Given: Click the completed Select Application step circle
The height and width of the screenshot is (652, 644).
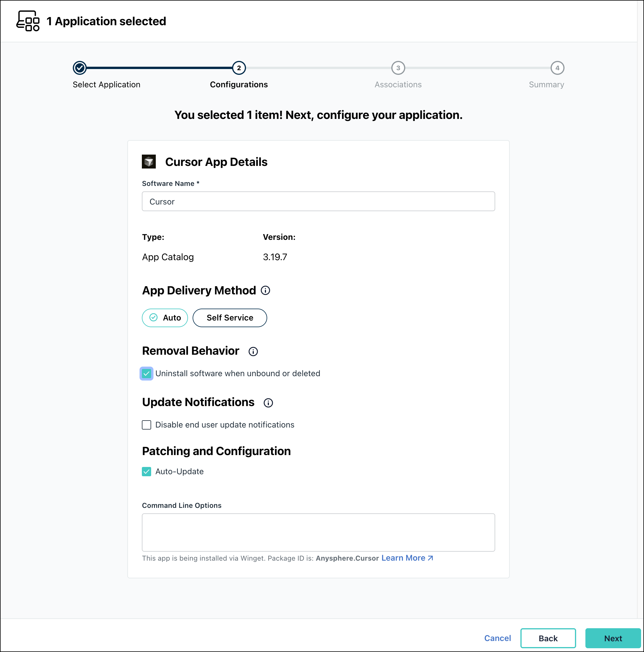Looking at the screenshot, I should [x=80, y=68].
